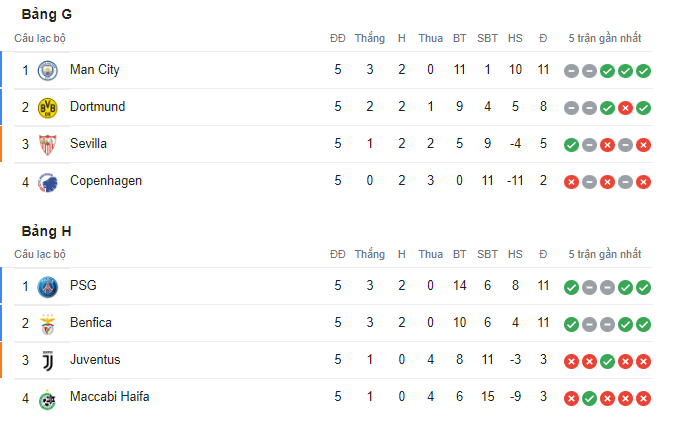
Task: Open the Maccabi Haifa team link
Action: (110, 397)
